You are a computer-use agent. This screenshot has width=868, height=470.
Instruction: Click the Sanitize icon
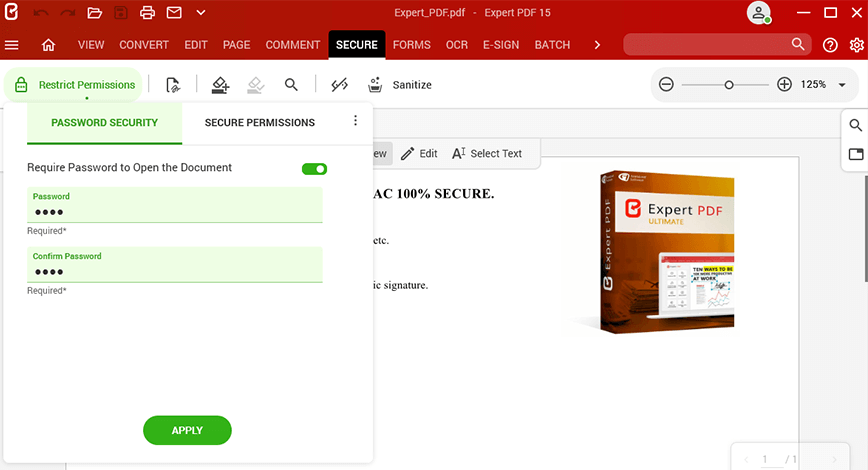click(x=375, y=85)
